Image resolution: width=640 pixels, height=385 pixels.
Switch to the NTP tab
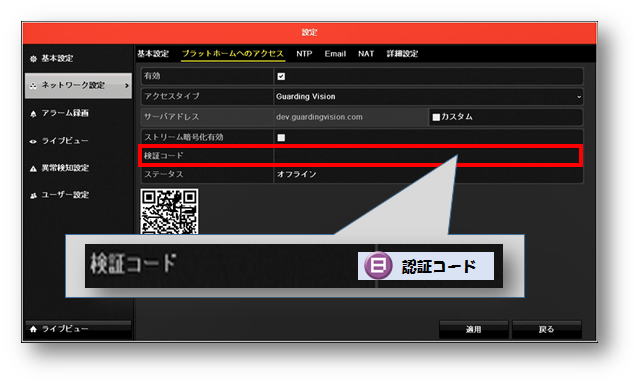(304, 54)
